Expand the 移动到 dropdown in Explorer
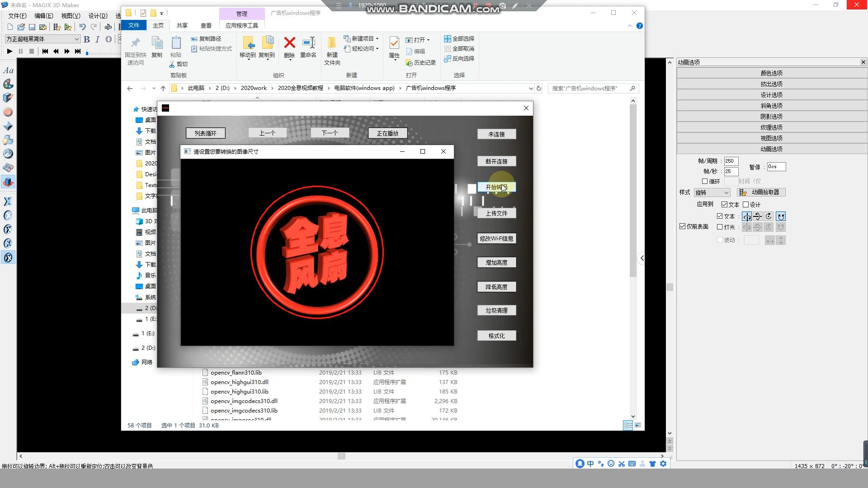 coord(248,61)
